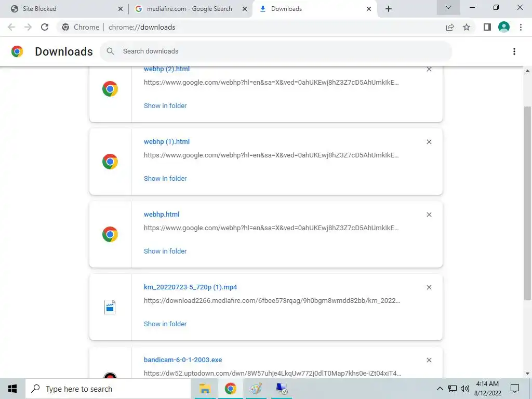Click the volume speaker tray icon
This screenshot has width=532, height=399.
[465, 389]
